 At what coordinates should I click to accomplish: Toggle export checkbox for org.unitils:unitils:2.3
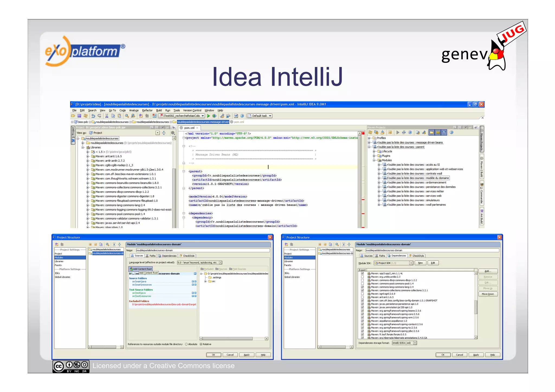click(362, 277)
